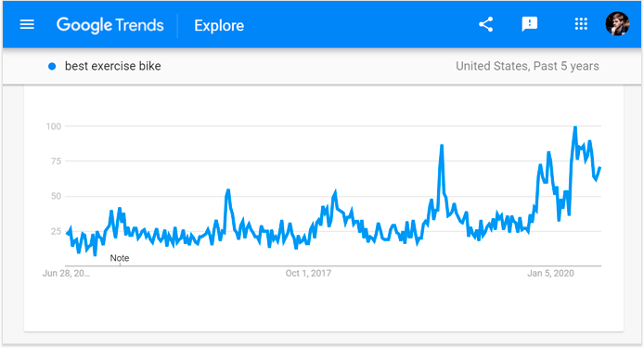The height and width of the screenshot is (348, 644).
Task: Open the Google apps grid
Action: click(x=581, y=24)
